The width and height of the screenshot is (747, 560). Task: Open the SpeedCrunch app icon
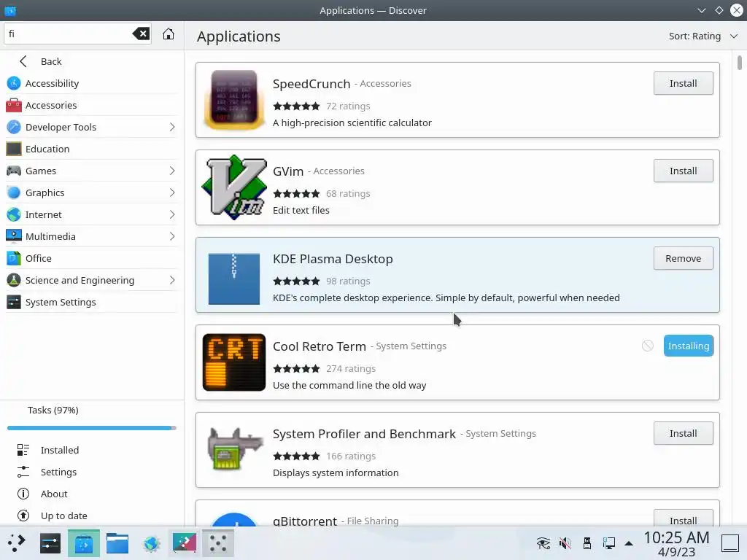point(234,100)
